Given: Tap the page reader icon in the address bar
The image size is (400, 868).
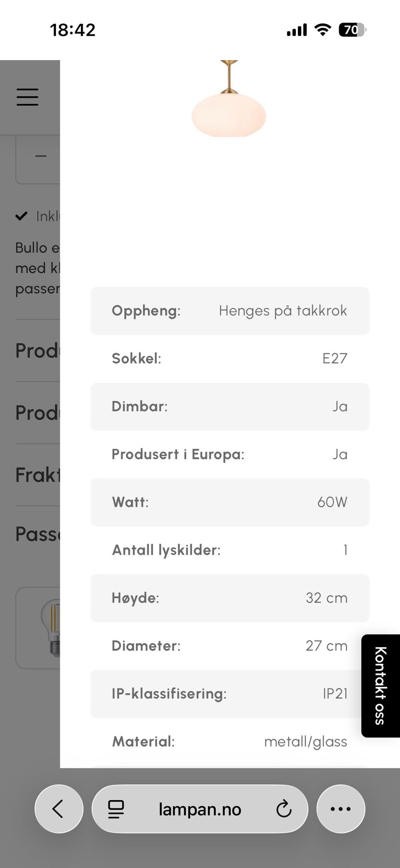Looking at the screenshot, I should (x=116, y=809).
